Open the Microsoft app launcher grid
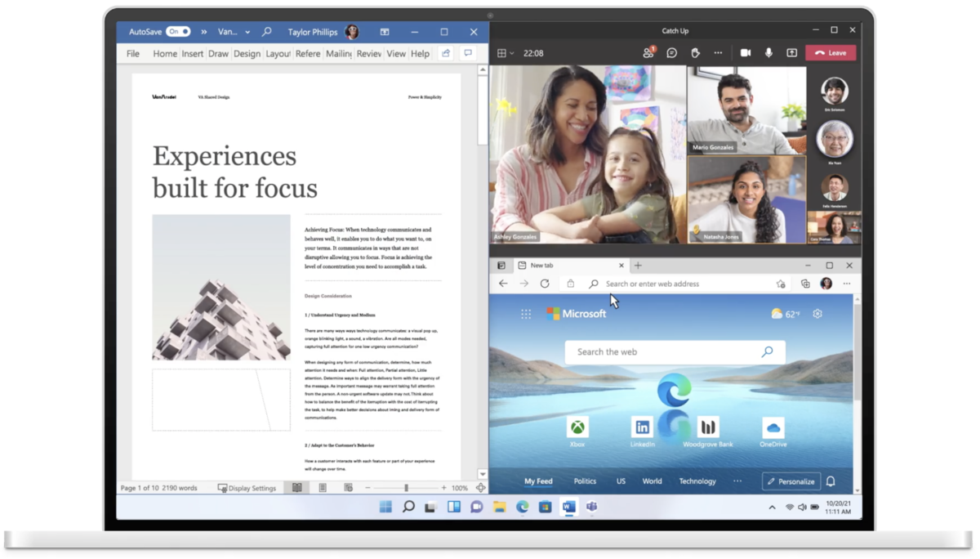Screen dimensions: 980x559 [526, 314]
